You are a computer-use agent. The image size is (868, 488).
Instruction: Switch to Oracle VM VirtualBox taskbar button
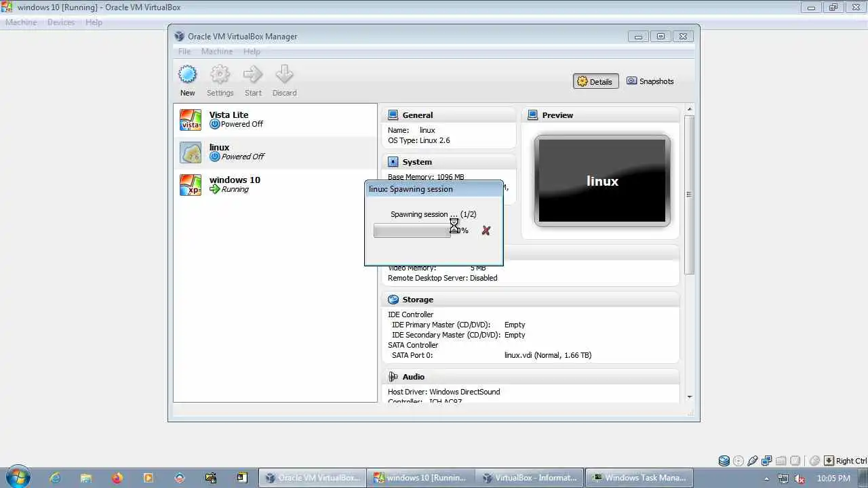coord(312,478)
